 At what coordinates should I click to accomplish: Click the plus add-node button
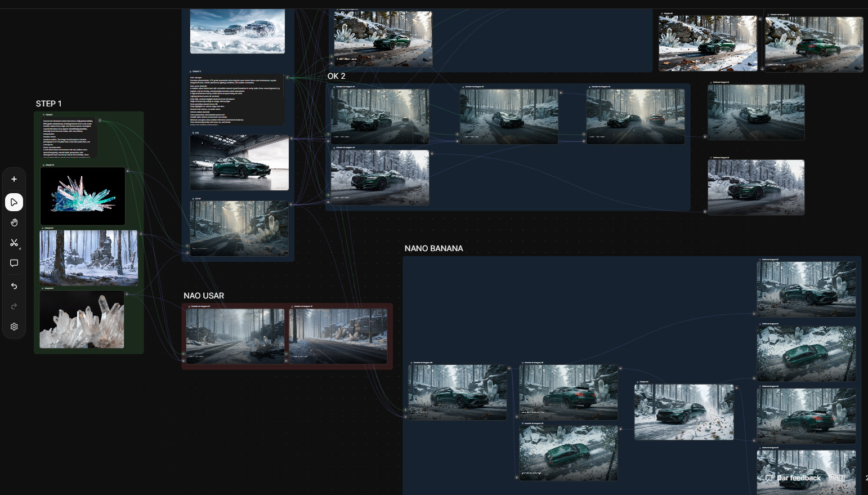tap(14, 179)
